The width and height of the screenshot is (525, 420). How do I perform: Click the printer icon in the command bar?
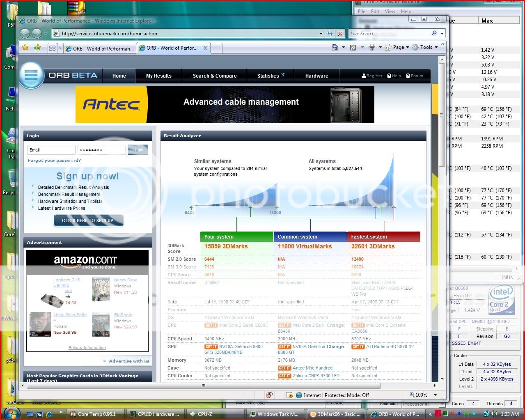click(x=371, y=47)
